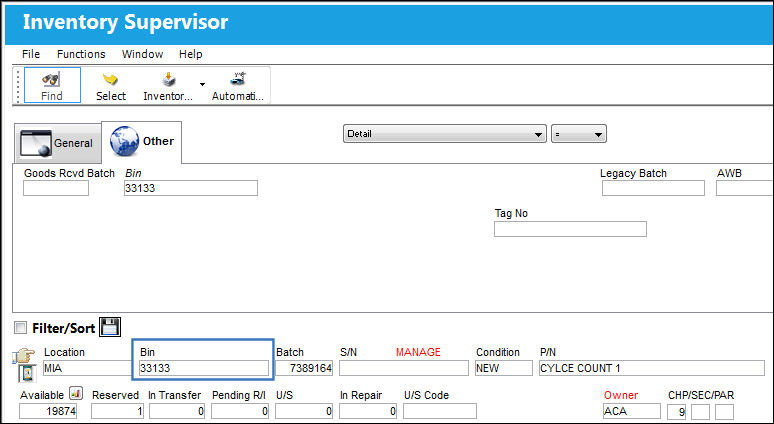Click the floppy disk save icon beside Filter/Sort

coord(110,327)
